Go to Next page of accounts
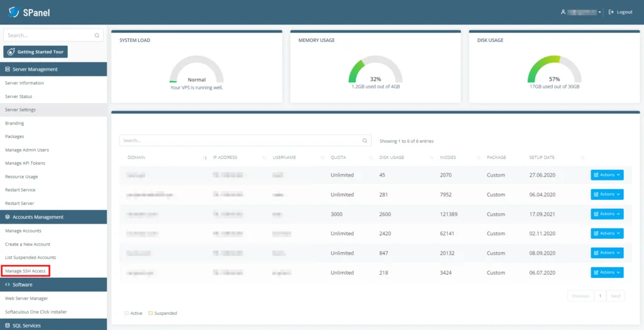644x330 pixels. pos(616,296)
